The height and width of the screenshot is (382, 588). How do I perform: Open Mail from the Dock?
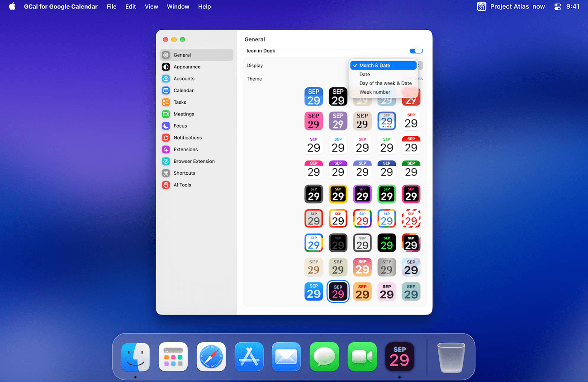tap(286, 357)
